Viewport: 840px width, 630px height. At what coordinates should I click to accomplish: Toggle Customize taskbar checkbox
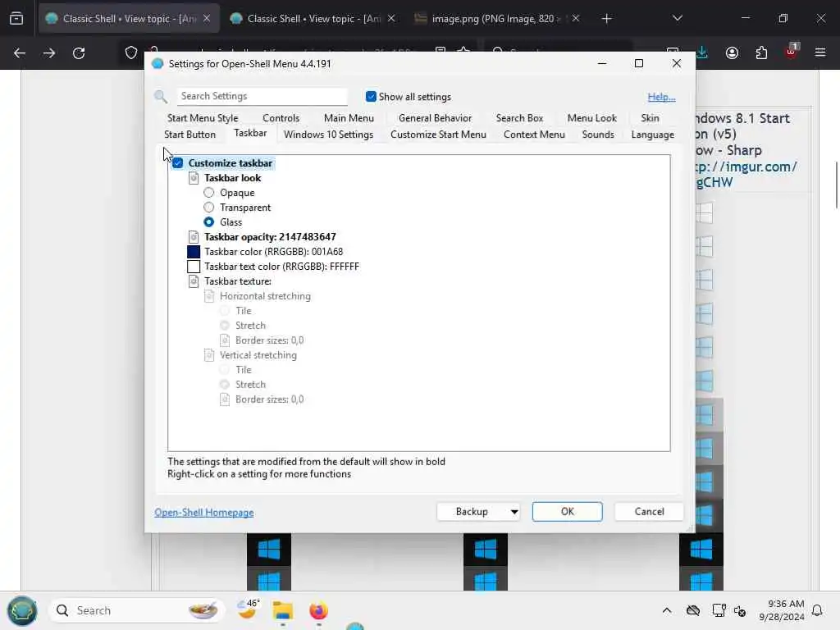178,163
